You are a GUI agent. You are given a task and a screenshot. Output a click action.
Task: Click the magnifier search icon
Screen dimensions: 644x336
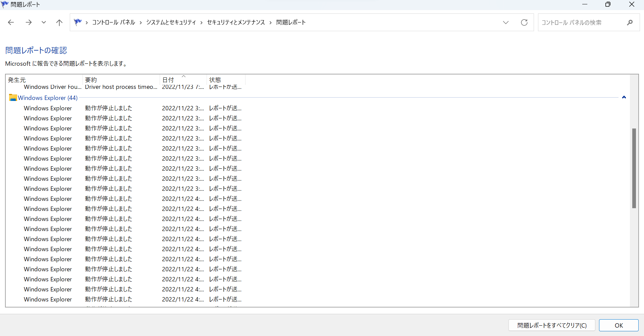coord(630,22)
